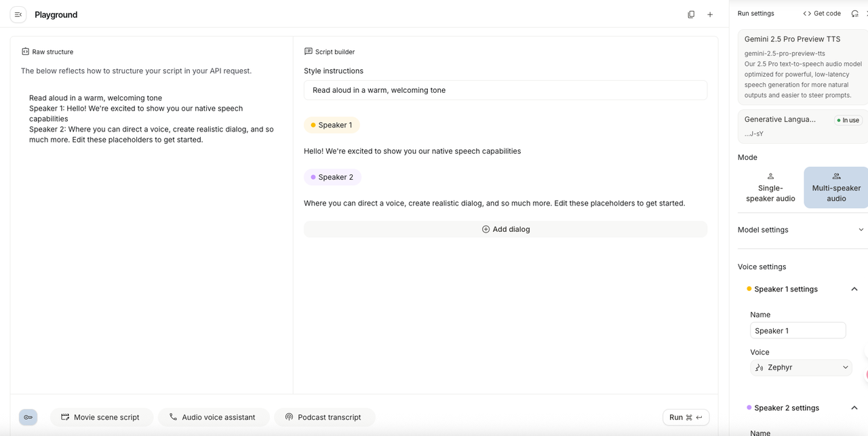Click the Speaker 1 Name input field

[x=797, y=331]
